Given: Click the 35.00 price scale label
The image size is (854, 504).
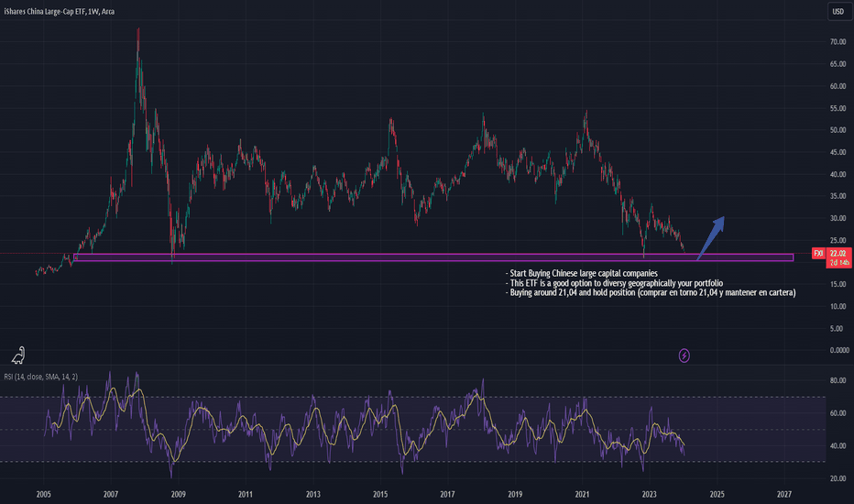Looking at the screenshot, I should coord(838,196).
